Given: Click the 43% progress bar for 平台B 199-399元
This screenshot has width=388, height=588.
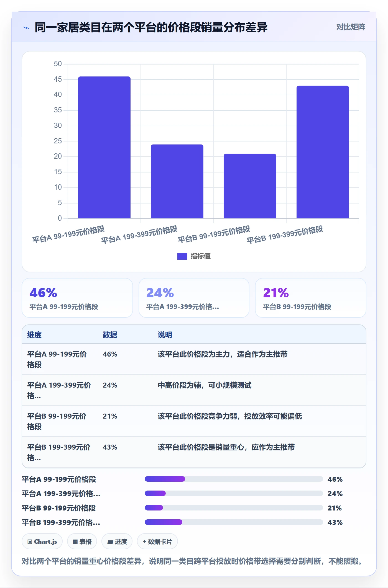Looking at the screenshot, I should coord(234,522).
